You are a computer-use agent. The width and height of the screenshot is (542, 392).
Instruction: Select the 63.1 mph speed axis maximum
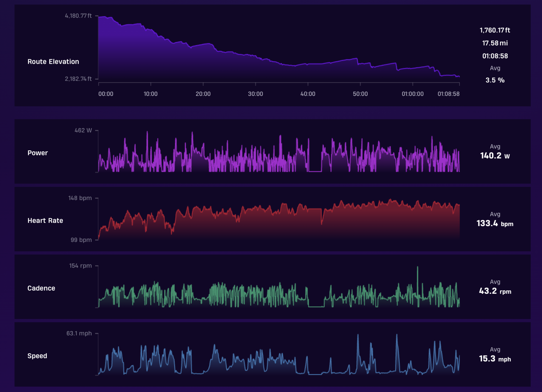point(79,334)
